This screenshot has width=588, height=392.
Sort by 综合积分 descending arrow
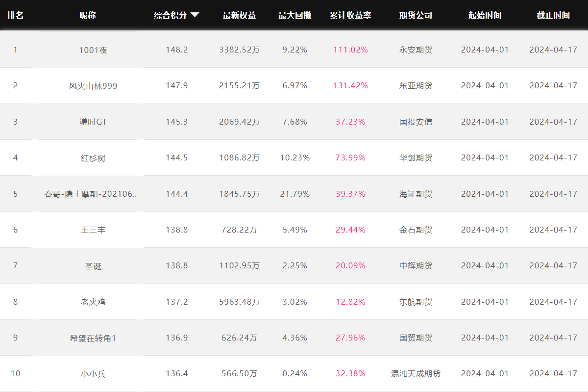coord(195,15)
